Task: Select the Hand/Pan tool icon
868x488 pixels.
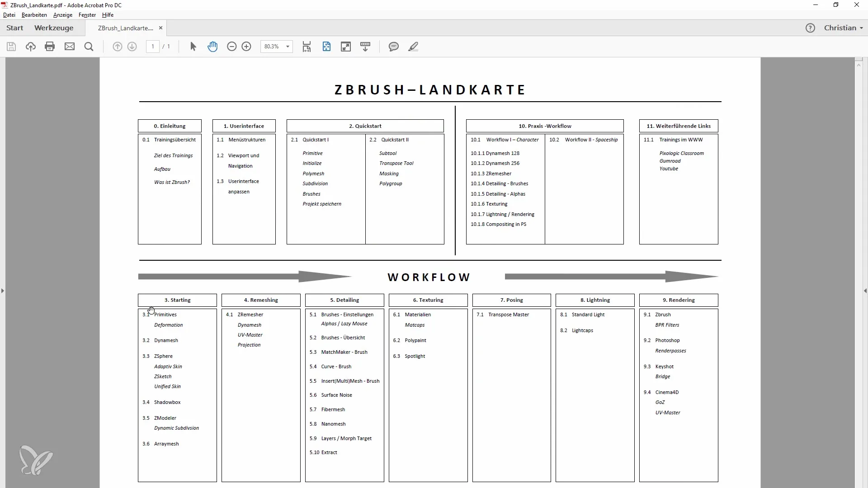Action: coord(212,47)
